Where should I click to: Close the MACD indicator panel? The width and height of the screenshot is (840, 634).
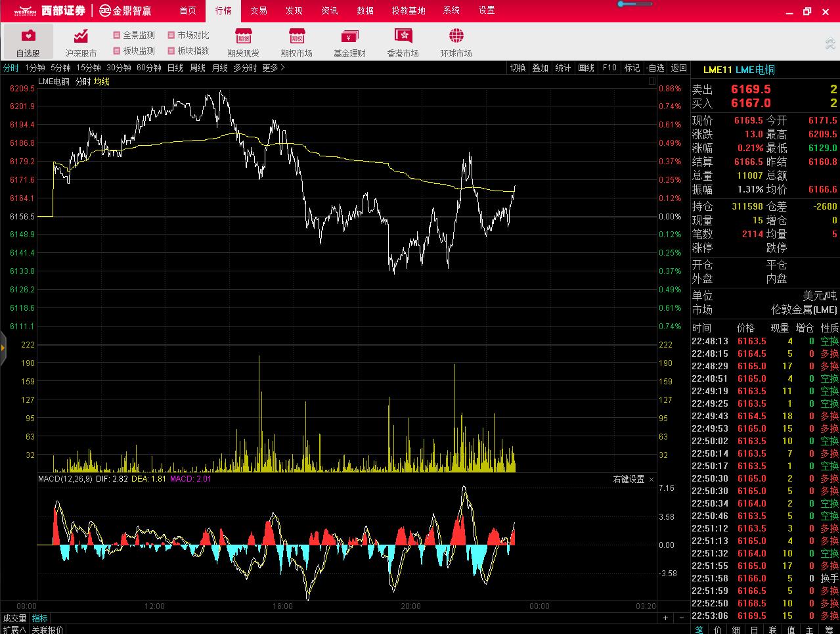(652, 480)
